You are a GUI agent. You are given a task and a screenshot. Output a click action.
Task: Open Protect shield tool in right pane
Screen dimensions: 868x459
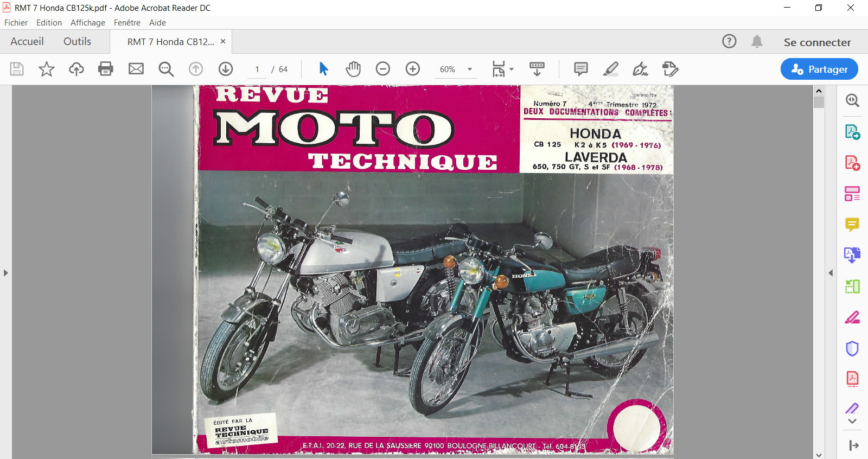(x=852, y=348)
